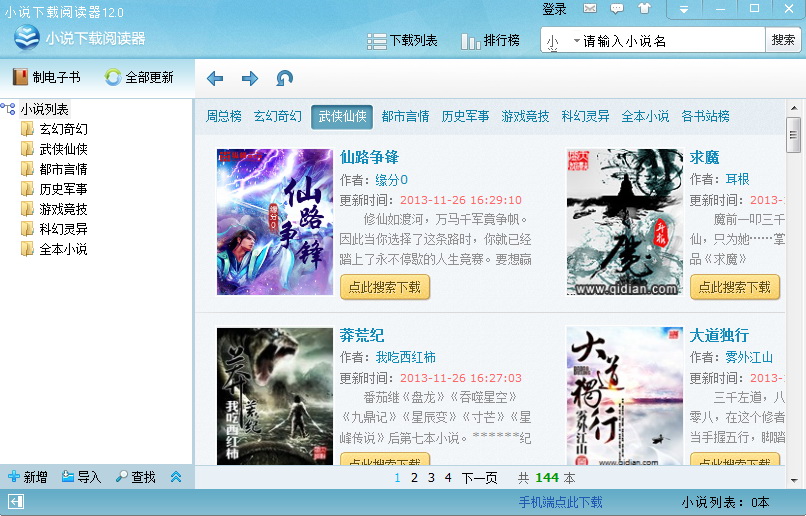
Task: Open 历史军事 folder in sidebar
Action: coord(63,189)
